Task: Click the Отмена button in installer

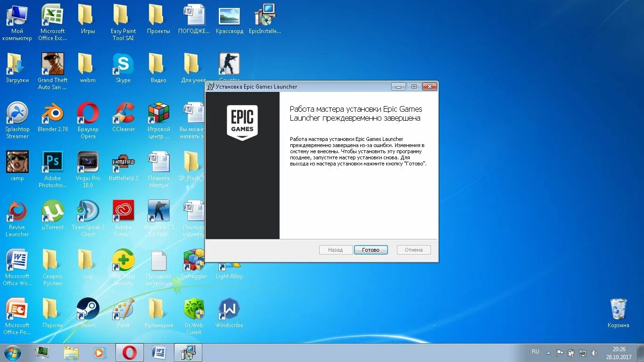Action: (x=413, y=250)
